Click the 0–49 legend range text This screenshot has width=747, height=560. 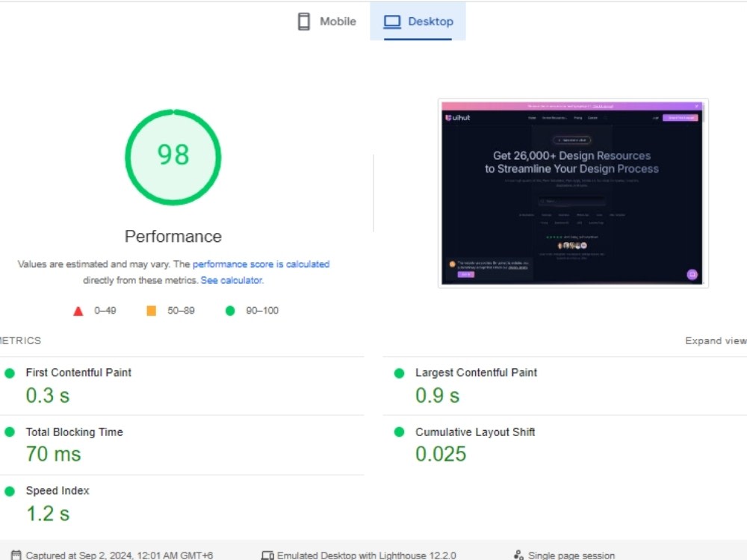(105, 311)
